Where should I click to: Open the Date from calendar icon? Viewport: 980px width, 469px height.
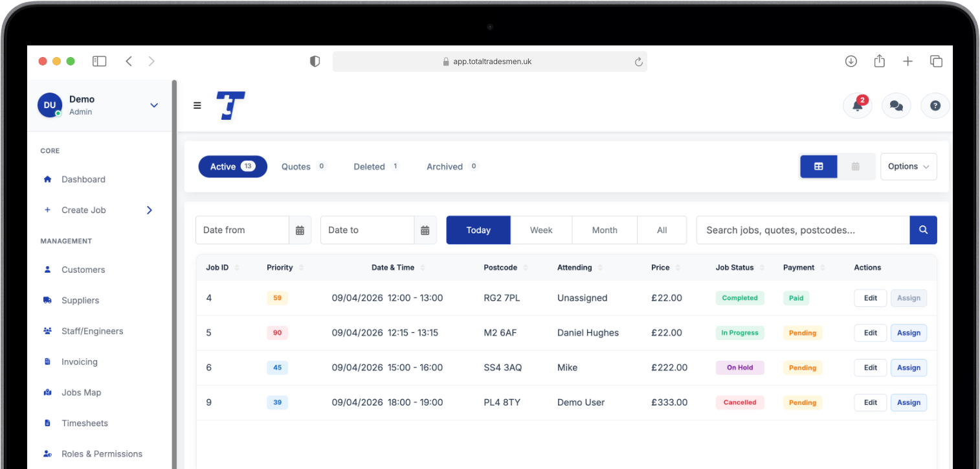(300, 230)
